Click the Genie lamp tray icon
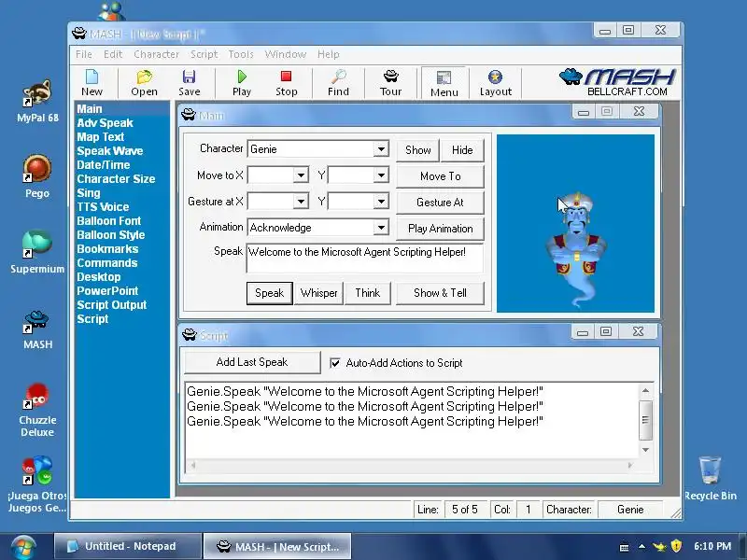Viewport: 747px width, 560px height. [659, 546]
